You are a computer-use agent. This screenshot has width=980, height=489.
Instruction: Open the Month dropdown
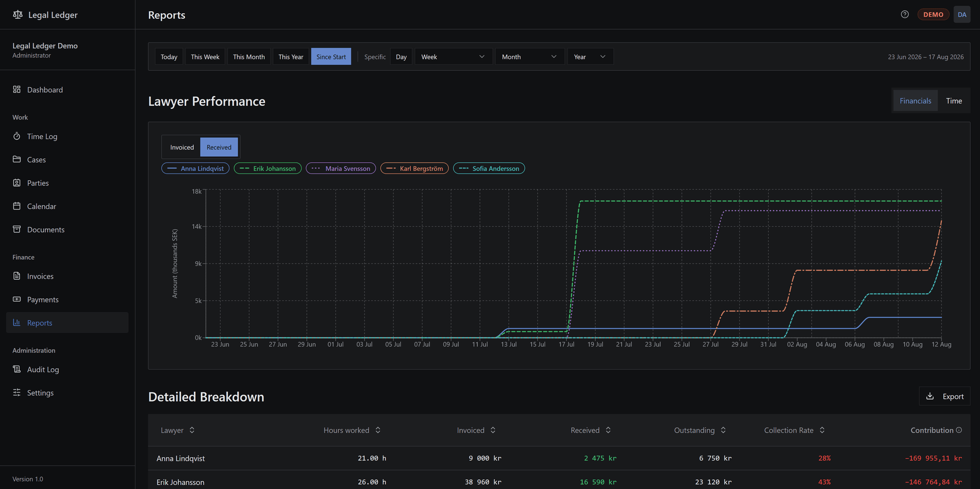(530, 57)
